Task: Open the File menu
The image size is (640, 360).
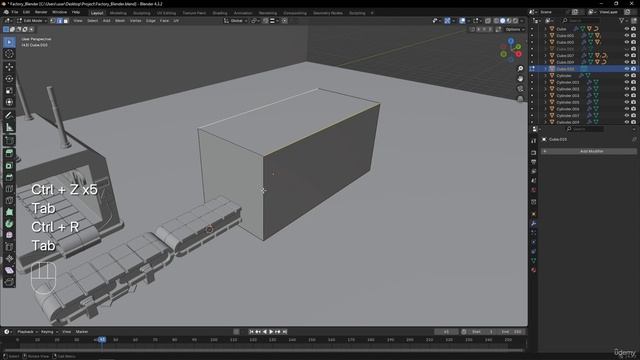Action: [15, 12]
